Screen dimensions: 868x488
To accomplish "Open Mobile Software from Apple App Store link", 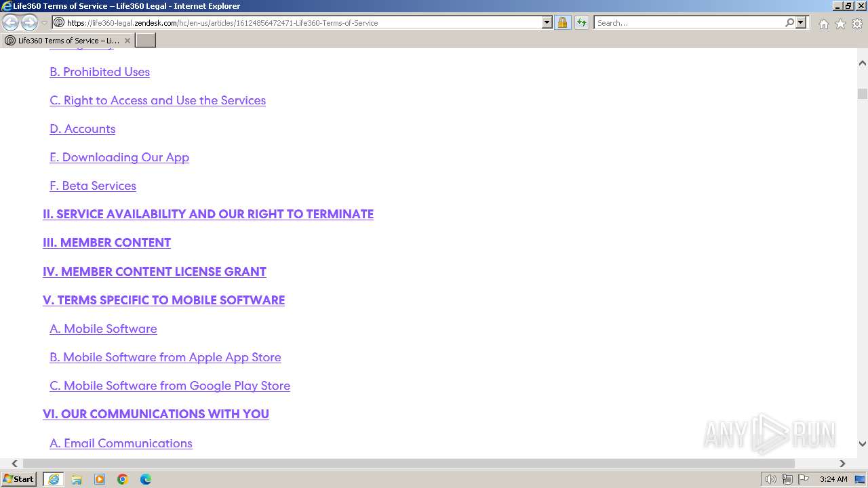I will [165, 357].
